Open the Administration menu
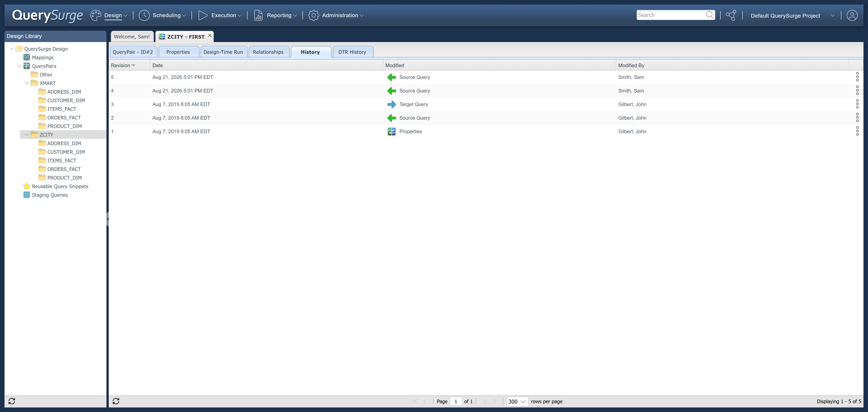Screen dimensions: 868x412 pyautogui.click(x=343, y=15)
